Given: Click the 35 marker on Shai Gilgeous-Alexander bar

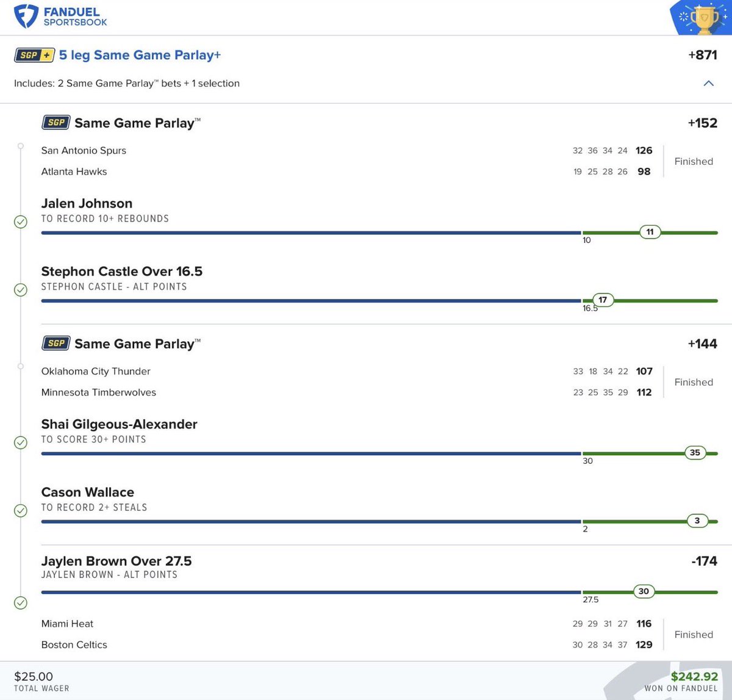Looking at the screenshot, I should 695,453.
